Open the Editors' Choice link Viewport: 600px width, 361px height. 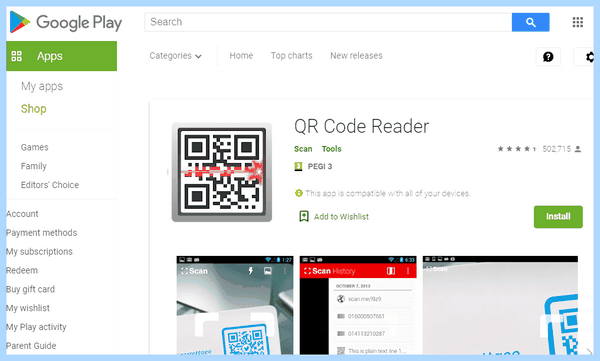point(50,185)
